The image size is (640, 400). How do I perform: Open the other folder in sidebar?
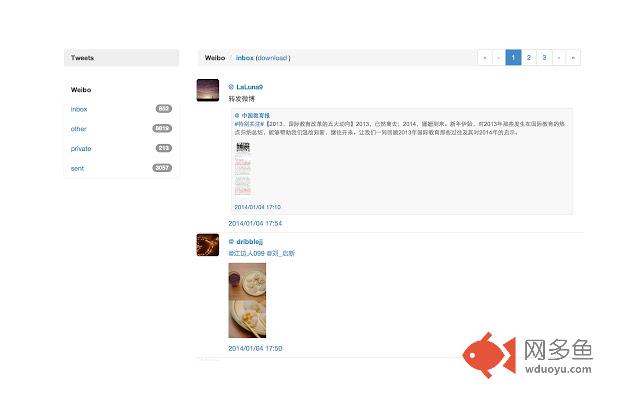click(78, 129)
